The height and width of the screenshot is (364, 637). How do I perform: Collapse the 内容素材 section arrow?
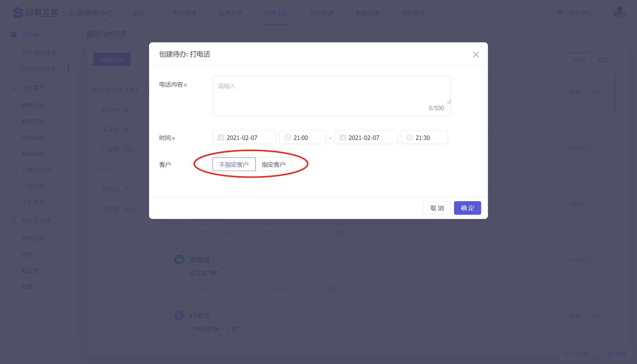(67, 87)
